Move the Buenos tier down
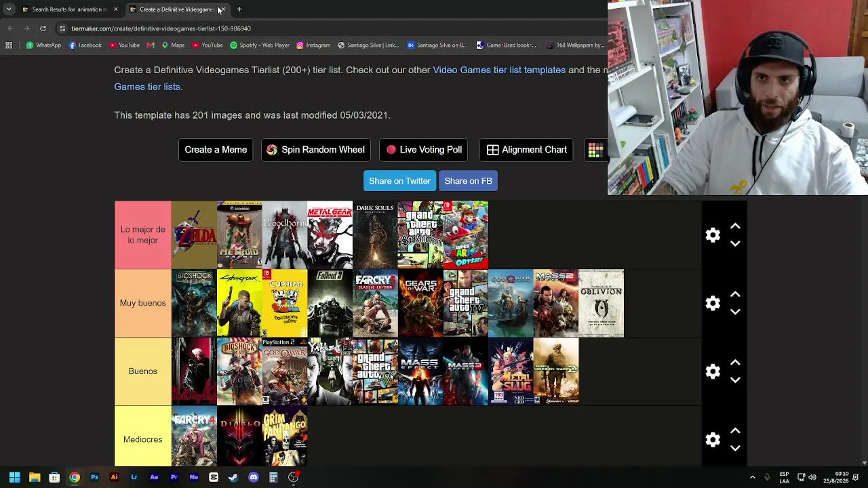This screenshot has width=868, height=488. click(735, 380)
